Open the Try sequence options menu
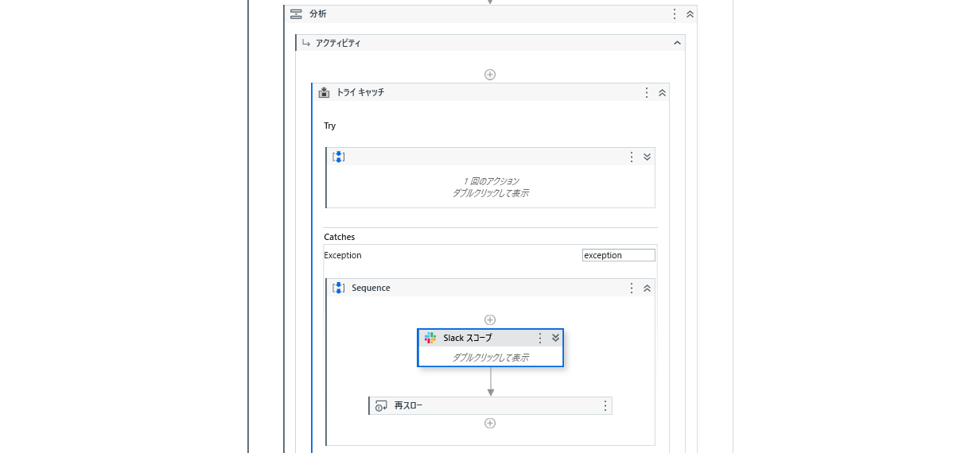 click(x=632, y=157)
